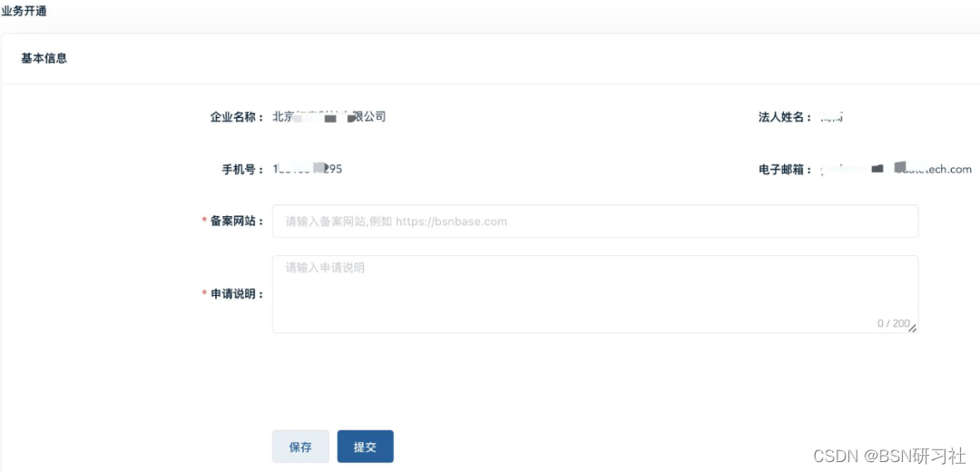Click the 0 / 200 character counter
The height and width of the screenshot is (473, 980).
tap(893, 323)
